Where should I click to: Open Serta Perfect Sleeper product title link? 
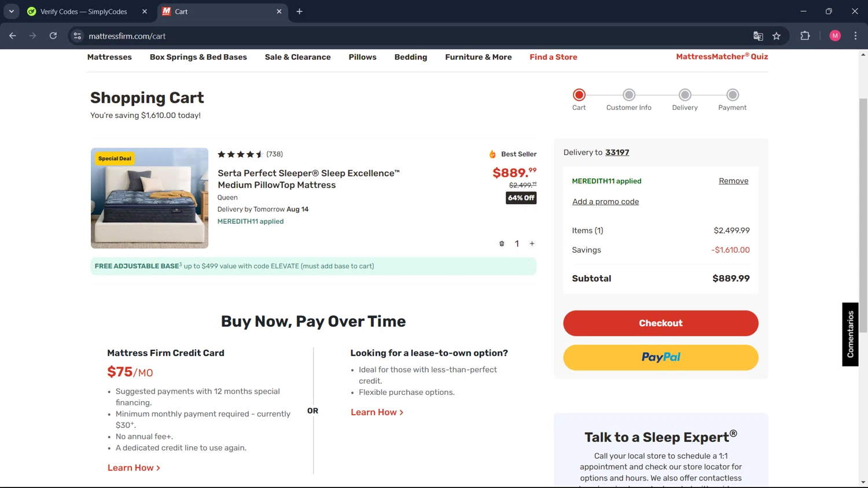(x=308, y=179)
